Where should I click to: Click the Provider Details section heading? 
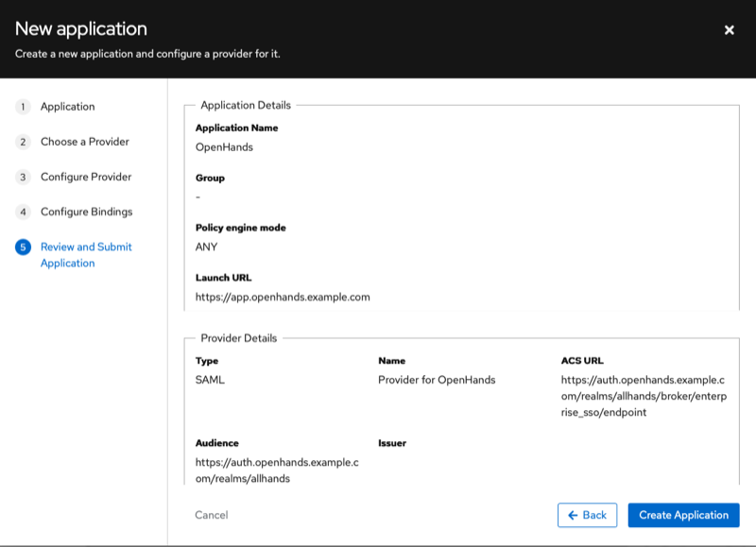coord(239,338)
